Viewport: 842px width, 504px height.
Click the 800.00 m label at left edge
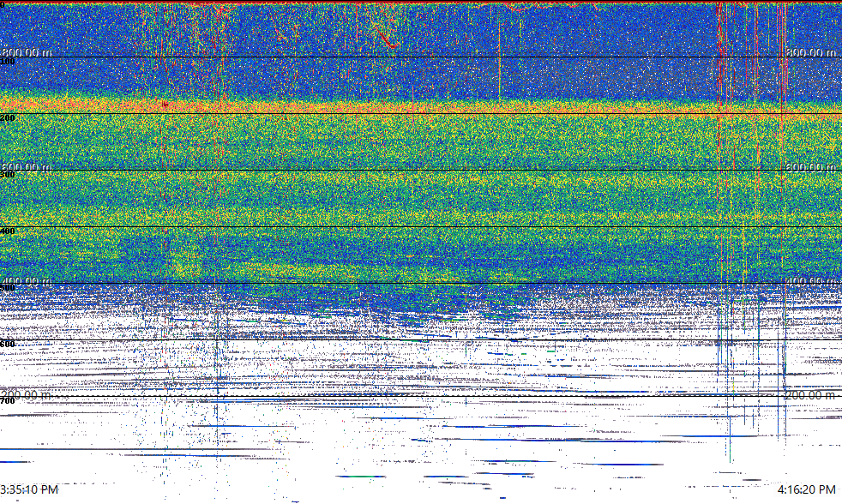(27, 52)
